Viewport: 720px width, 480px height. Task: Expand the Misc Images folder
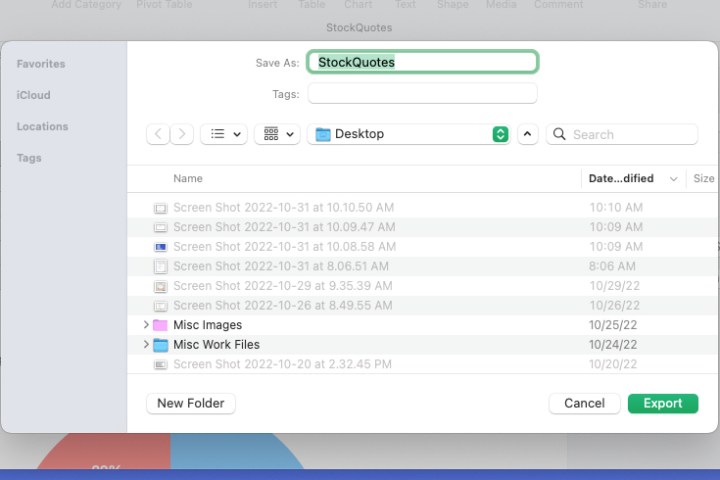point(146,325)
